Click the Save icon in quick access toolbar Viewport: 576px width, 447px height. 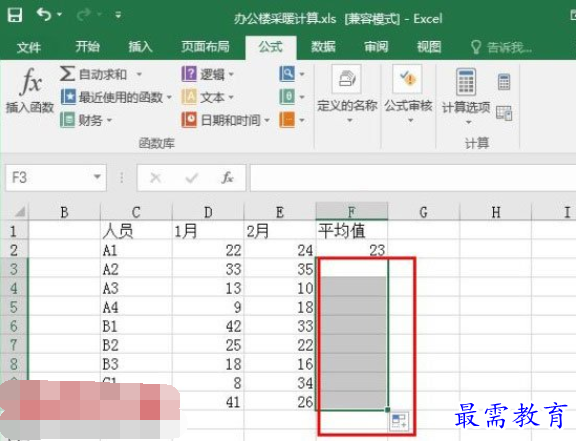point(15,15)
